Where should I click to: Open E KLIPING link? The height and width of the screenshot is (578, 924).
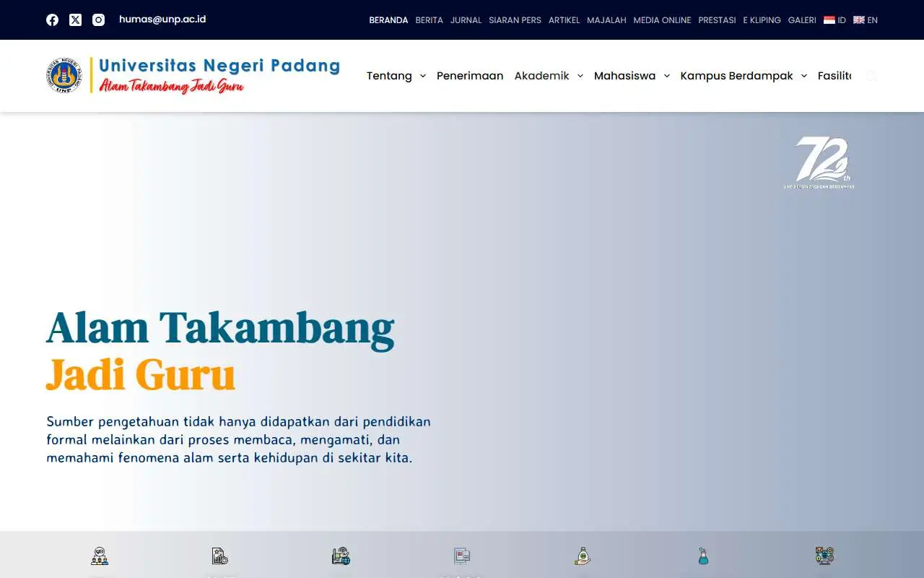pos(762,20)
